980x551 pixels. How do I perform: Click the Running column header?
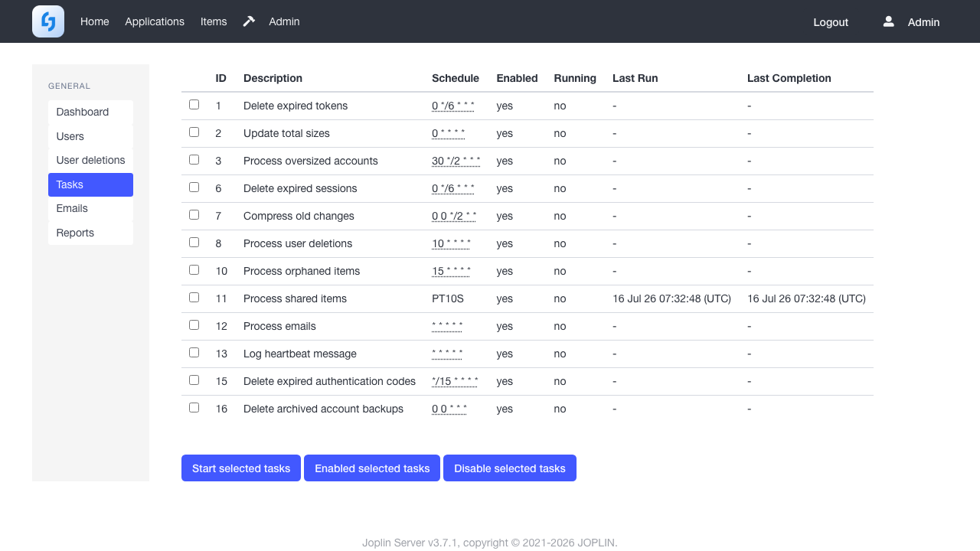pyautogui.click(x=575, y=78)
